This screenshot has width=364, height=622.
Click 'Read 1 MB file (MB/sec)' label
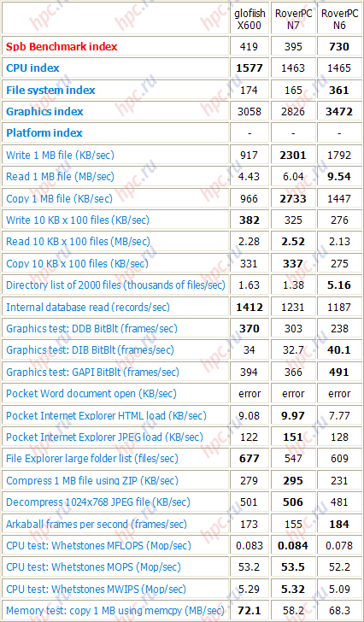[60, 177]
